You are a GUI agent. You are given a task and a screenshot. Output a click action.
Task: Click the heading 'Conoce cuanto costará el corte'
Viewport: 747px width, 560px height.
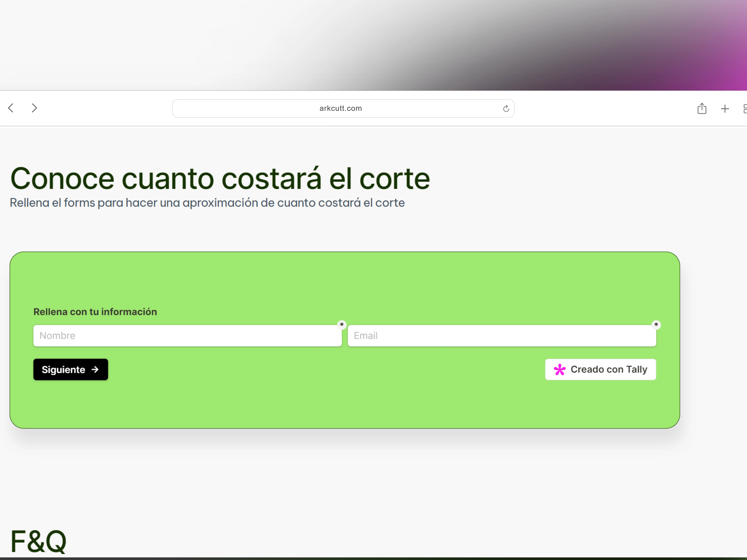[x=220, y=178]
